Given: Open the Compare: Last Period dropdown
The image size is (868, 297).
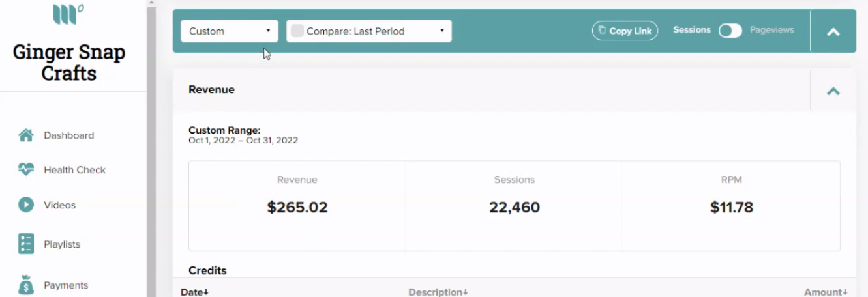Looking at the screenshot, I should pos(369,31).
